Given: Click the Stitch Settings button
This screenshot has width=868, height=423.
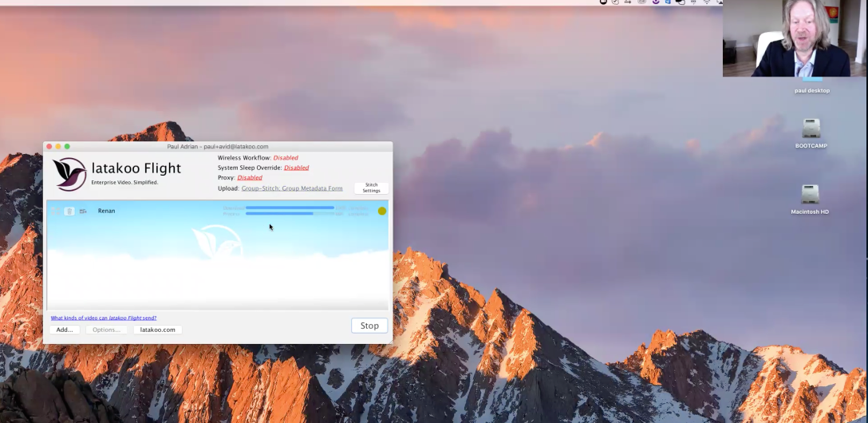Looking at the screenshot, I should pyautogui.click(x=371, y=188).
